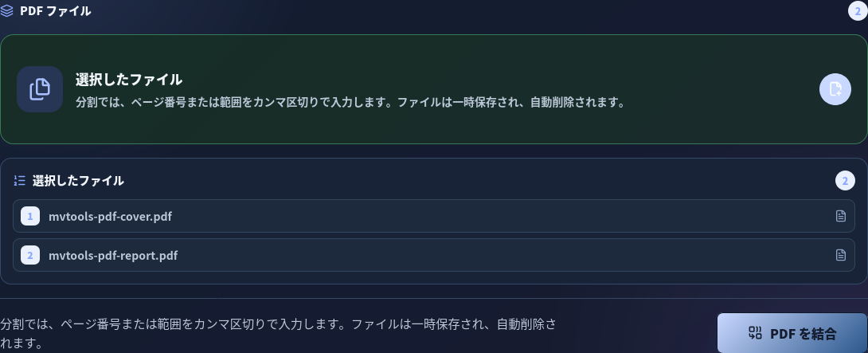Click the copy-files icon in the drop zone
This screenshot has height=353, width=868.
coord(40,89)
